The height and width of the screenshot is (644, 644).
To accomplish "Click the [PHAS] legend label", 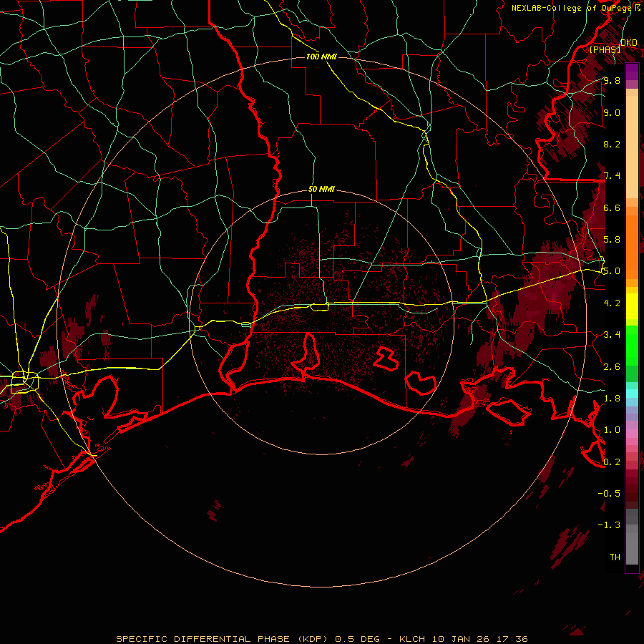I will pyautogui.click(x=605, y=49).
